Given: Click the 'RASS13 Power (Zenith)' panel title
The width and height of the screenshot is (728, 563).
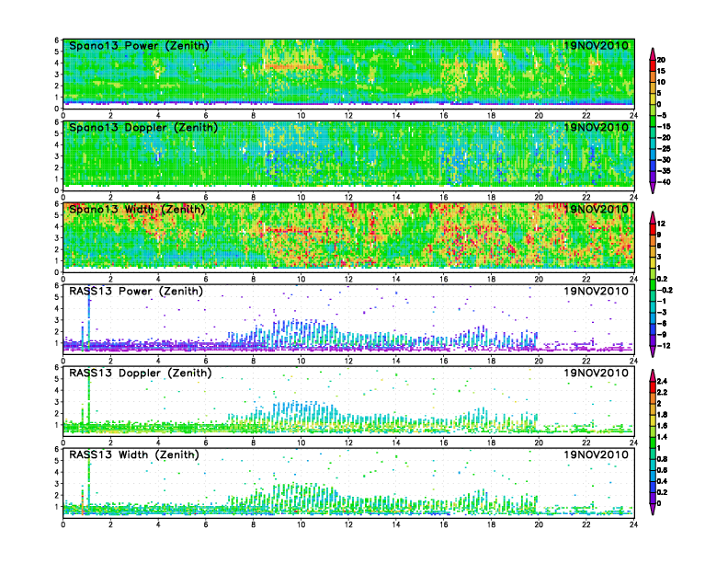Looking at the screenshot, I should [x=136, y=291].
